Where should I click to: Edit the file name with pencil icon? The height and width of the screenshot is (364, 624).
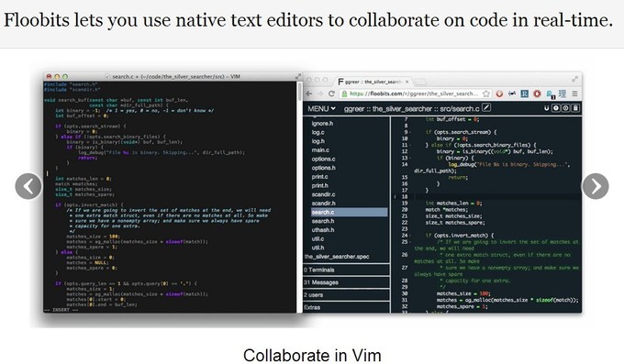486,107
